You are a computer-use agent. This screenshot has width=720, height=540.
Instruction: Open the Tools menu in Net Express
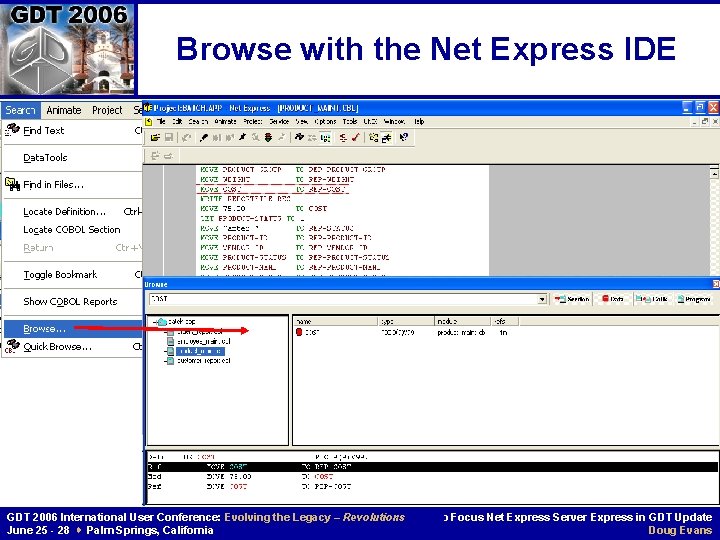coord(350,122)
